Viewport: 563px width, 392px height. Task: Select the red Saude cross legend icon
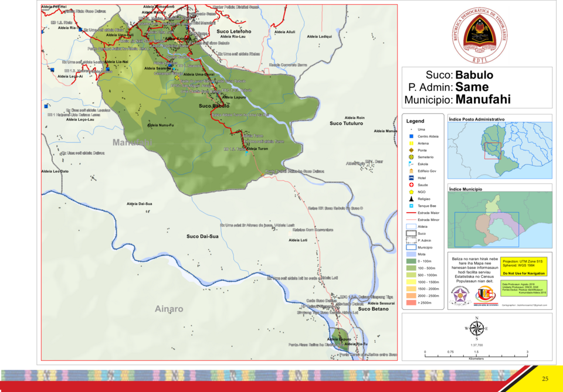412,185
